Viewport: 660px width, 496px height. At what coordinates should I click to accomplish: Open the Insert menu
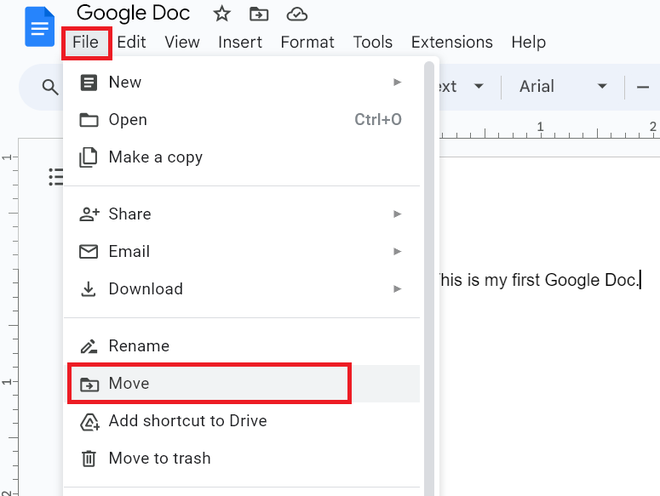click(240, 42)
